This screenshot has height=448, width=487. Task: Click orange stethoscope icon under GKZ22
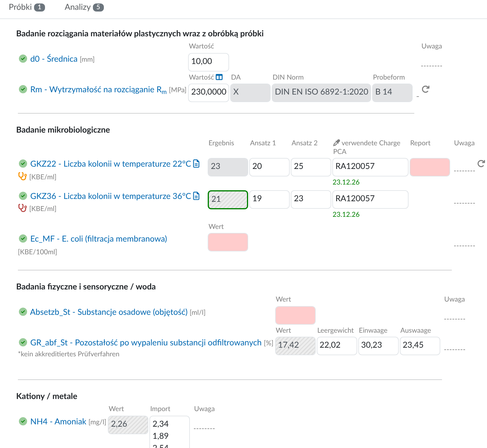coord(23,176)
